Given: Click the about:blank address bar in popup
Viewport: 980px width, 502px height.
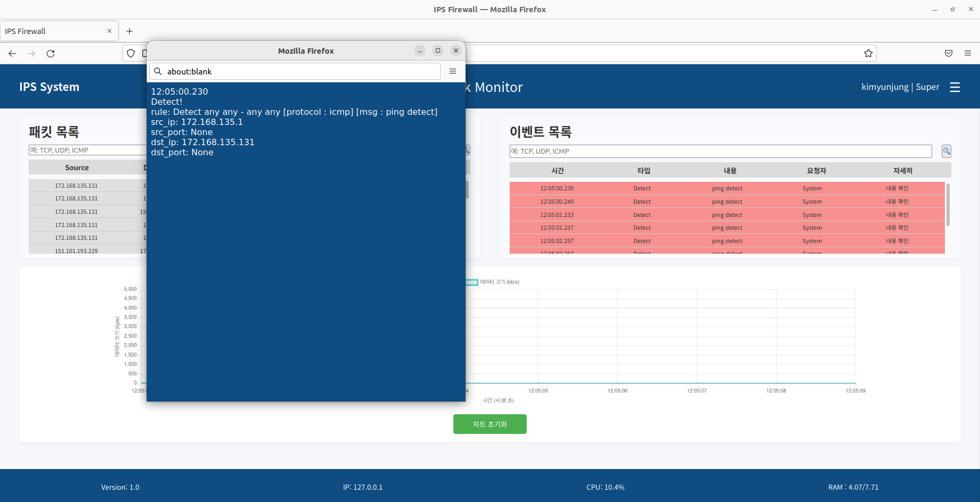Looking at the screenshot, I should (x=295, y=71).
